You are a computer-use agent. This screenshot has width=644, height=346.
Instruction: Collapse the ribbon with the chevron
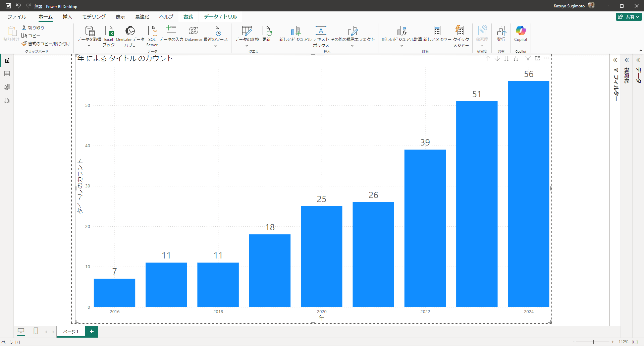click(x=641, y=51)
